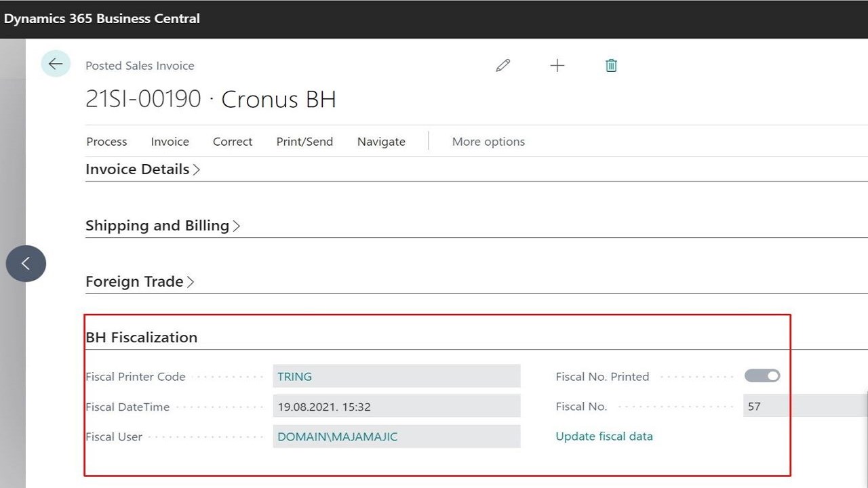
Task: Go back with the arrow button
Action: click(56, 64)
